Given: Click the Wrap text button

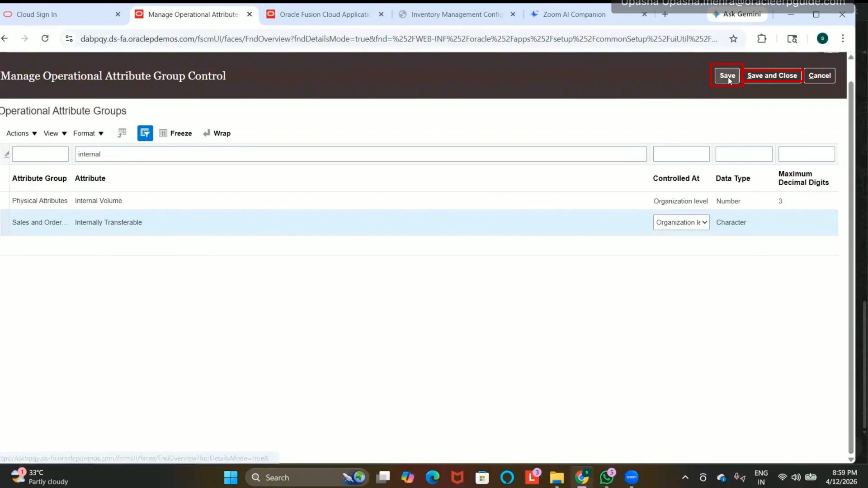Looking at the screenshot, I should click(x=217, y=133).
